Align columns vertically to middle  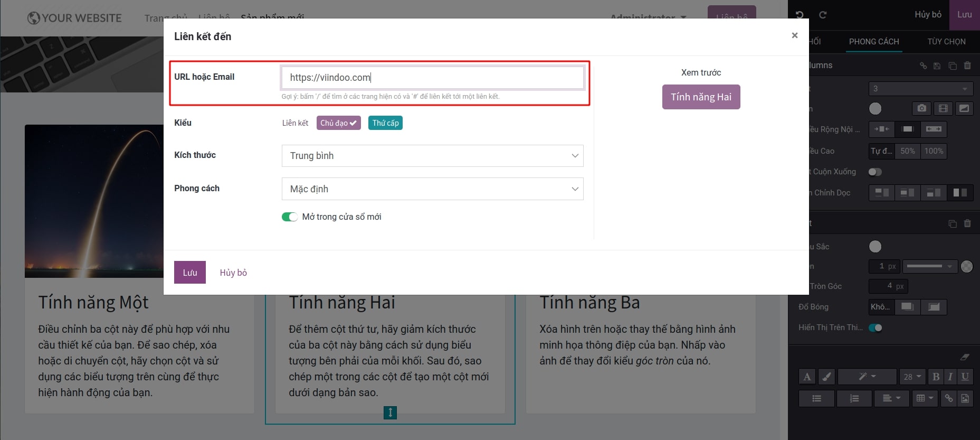[908, 192]
